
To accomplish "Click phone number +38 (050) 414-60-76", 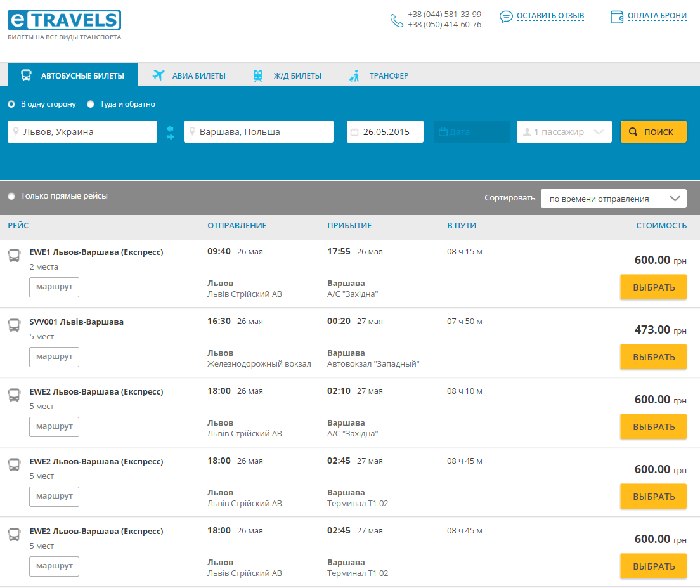I will pos(444,25).
